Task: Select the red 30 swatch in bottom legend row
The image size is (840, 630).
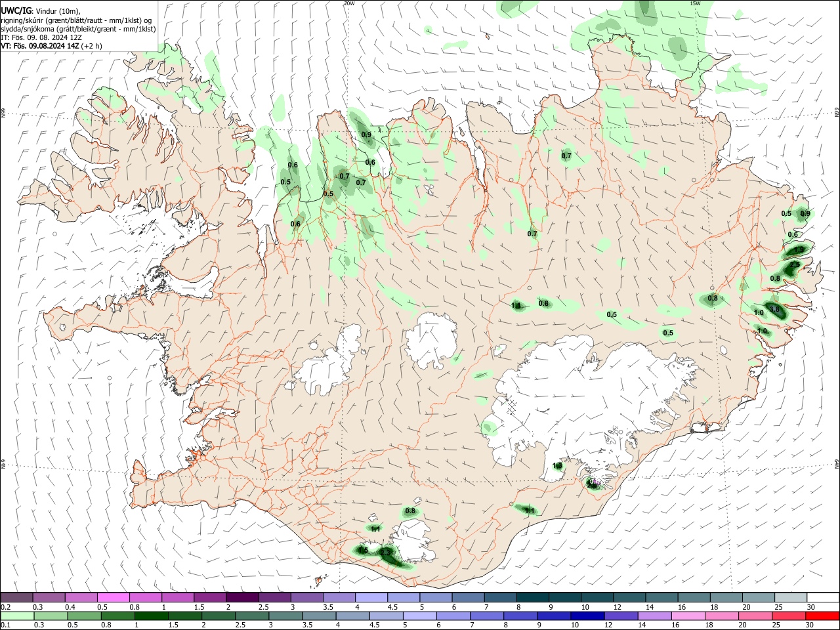Action: tap(822, 616)
